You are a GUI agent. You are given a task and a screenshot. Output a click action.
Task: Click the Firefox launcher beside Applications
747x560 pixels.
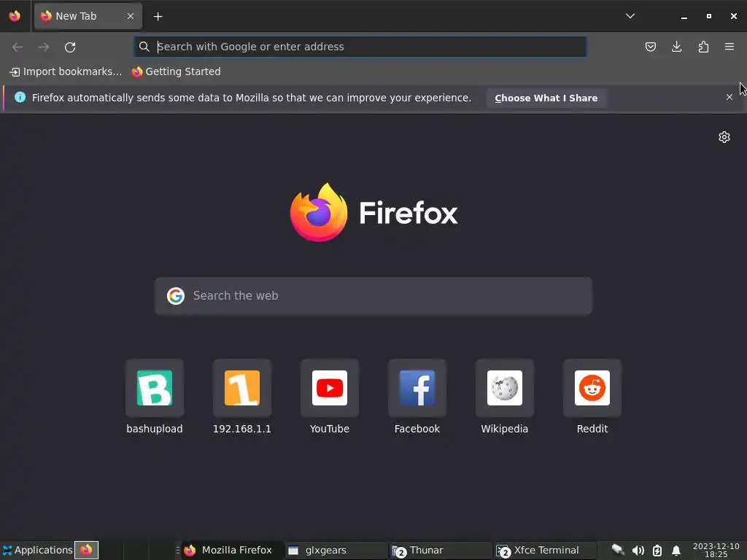click(x=86, y=550)
